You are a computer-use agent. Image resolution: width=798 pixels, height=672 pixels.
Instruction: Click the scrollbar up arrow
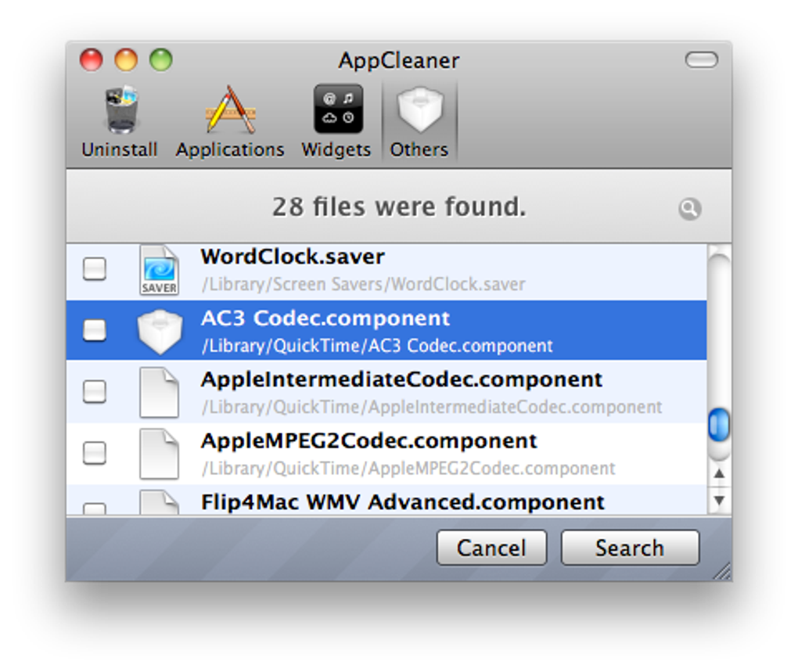719,473
